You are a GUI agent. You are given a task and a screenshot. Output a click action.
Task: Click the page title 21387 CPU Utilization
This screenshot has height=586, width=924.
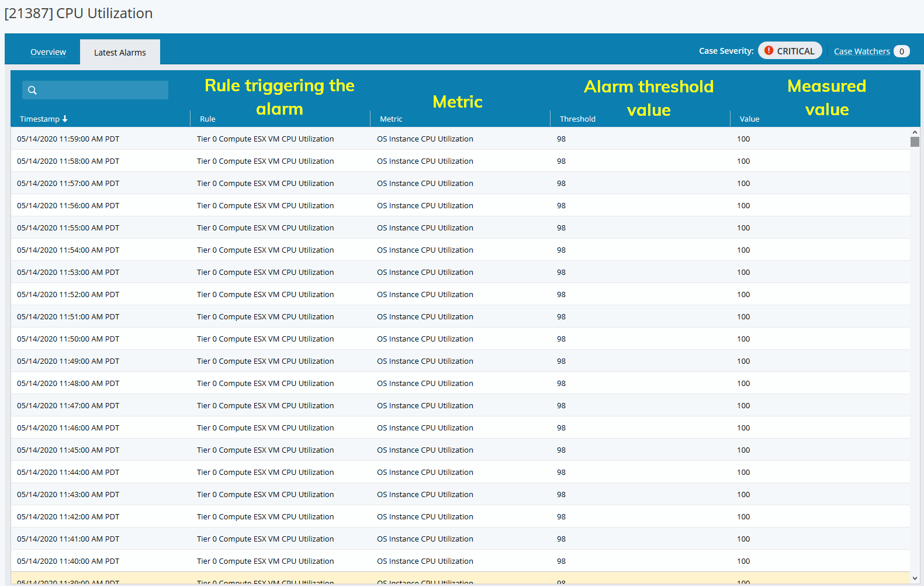click(x=78, y=13)
